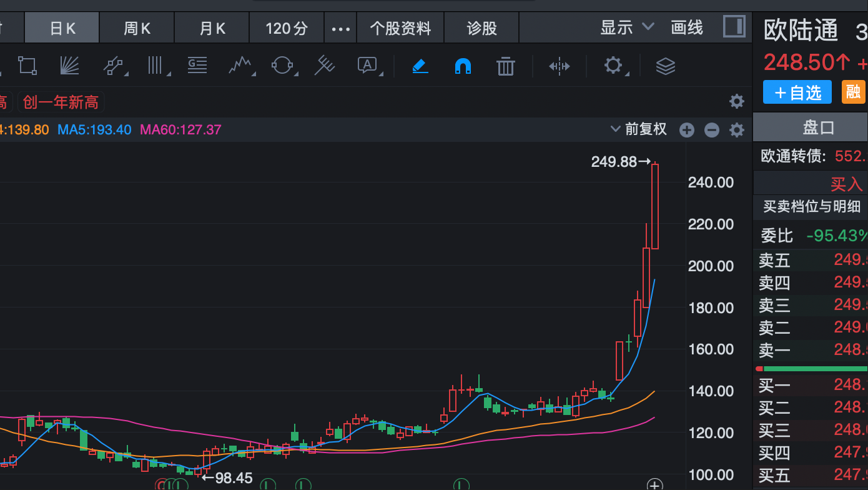Open the drawing layers stack icon
Image resolution: width=868 pixels, height=490 pixels.
click(x=666, y=66)
